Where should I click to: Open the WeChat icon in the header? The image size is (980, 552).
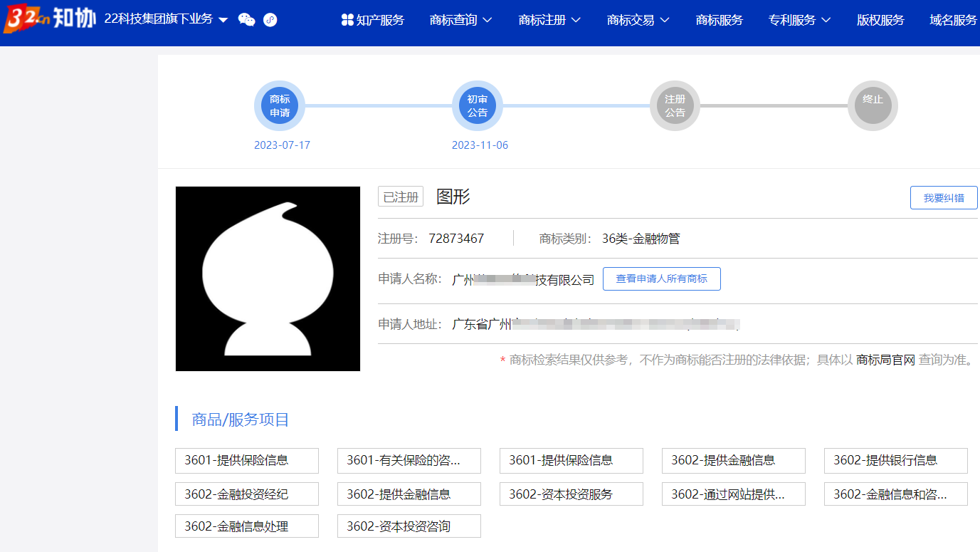point(246,20)
